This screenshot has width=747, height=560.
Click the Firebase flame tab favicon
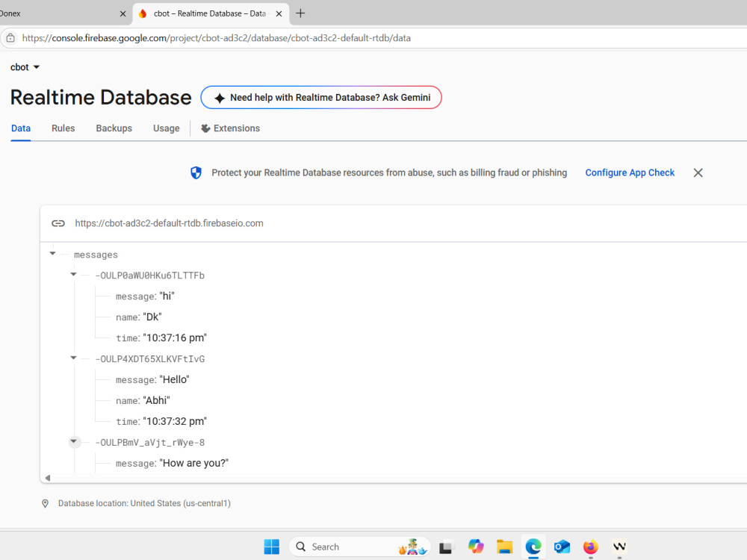tap(143, 13)
